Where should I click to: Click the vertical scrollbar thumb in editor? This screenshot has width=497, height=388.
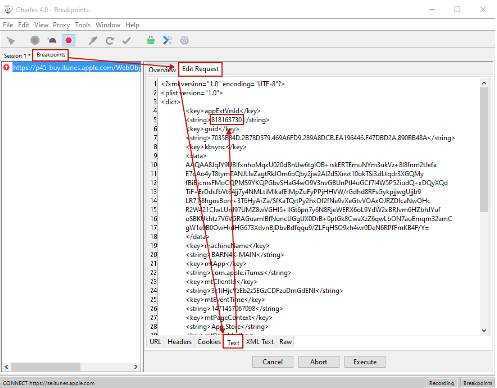coord(484,149)
